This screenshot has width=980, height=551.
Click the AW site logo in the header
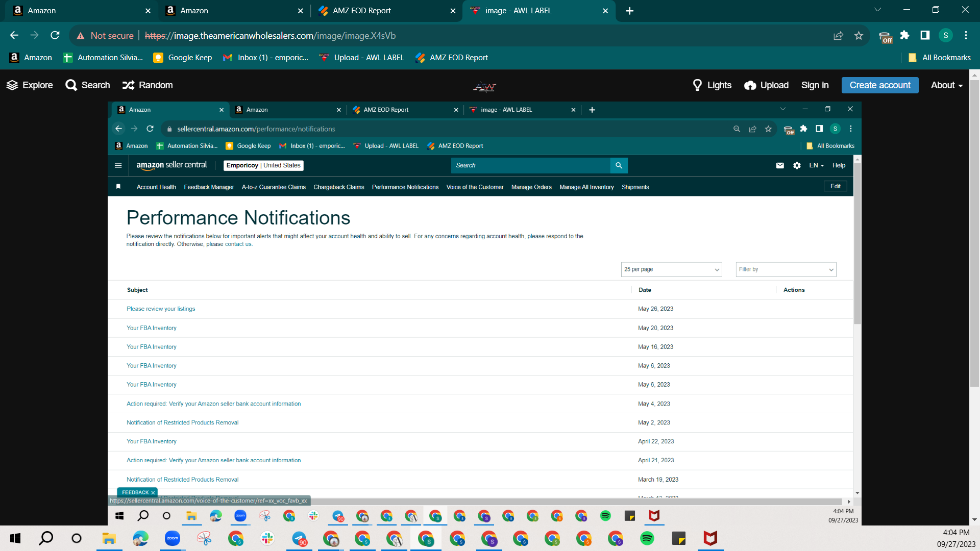tap(484, 87)
